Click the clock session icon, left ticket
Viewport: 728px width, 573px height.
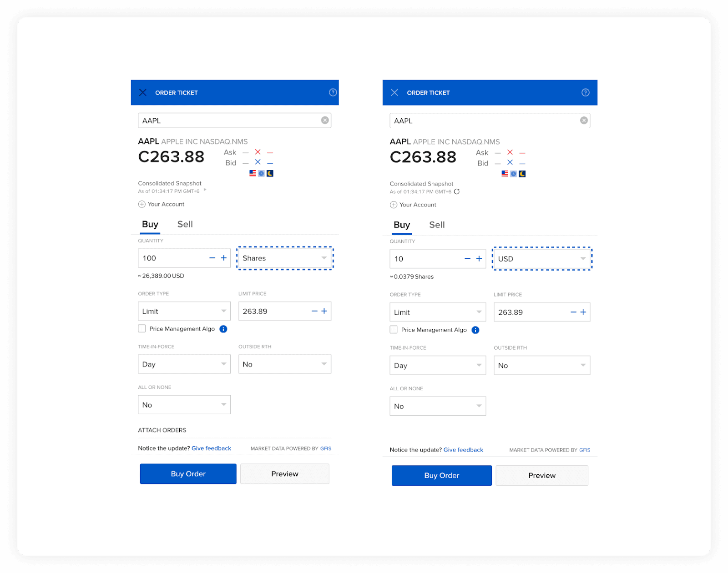[x=261, y=173]
